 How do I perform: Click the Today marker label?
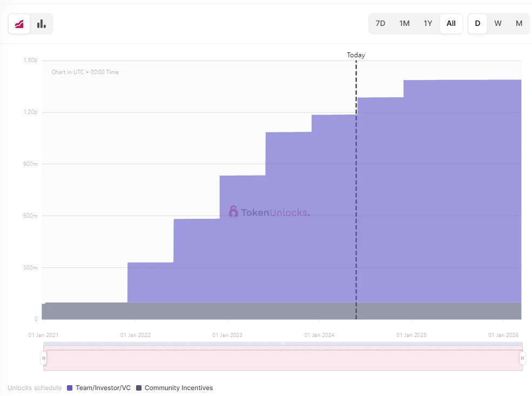356,55
